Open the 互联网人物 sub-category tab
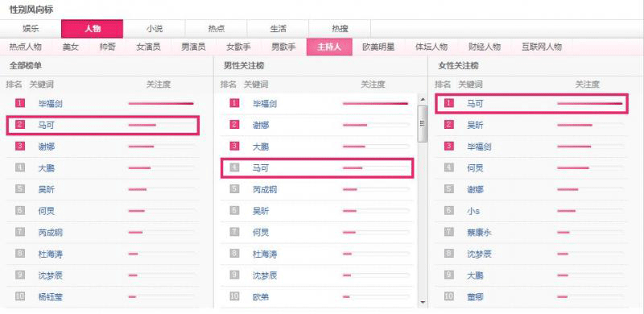 [541, 47]
